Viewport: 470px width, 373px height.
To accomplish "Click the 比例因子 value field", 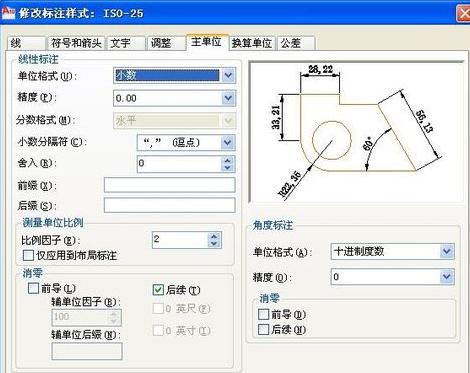I will click(180, 240).
